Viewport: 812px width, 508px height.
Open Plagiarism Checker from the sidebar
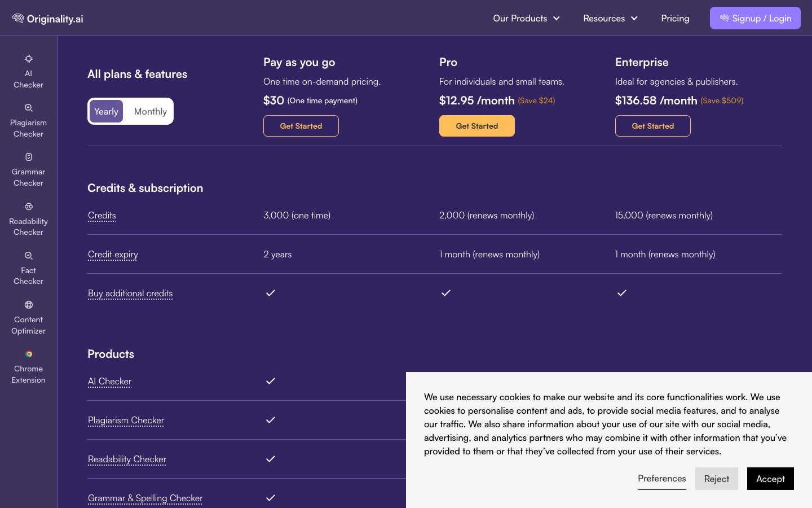(x=28, y=108)
